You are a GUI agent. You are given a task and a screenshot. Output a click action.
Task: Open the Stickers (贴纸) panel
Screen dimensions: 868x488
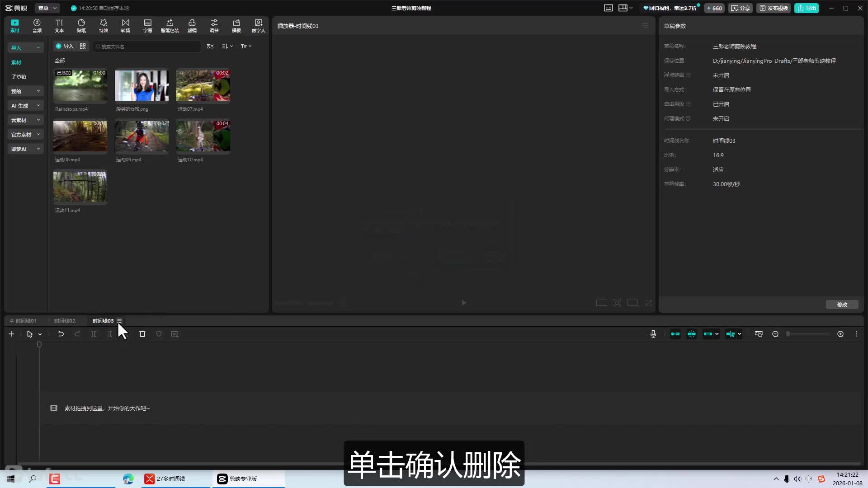pos(81,25)
